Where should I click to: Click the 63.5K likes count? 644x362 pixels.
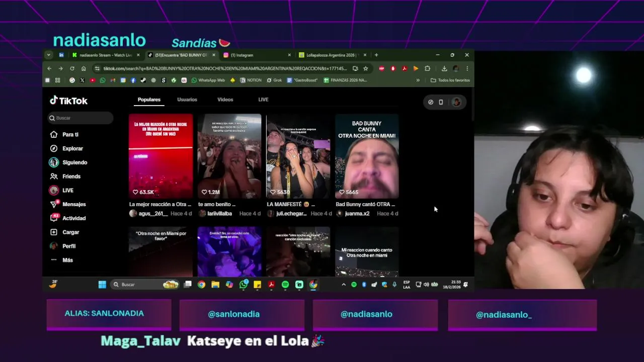click(x=143, y=192)
